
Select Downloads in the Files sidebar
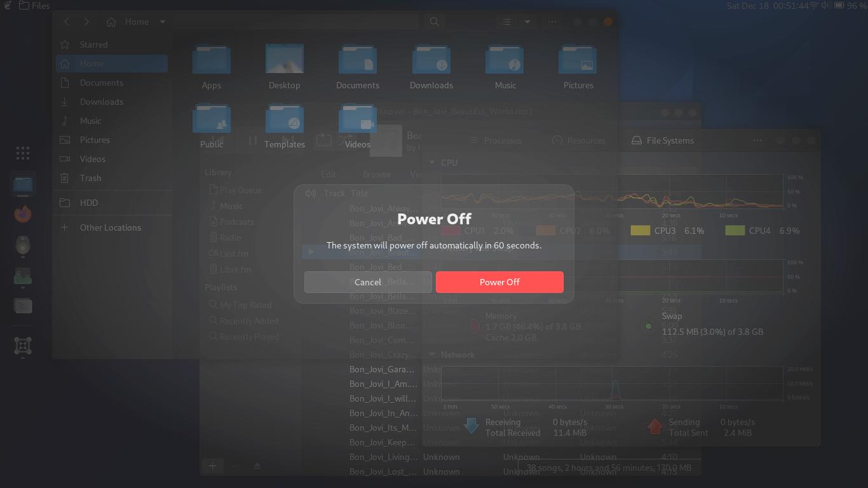click(112, 102)
